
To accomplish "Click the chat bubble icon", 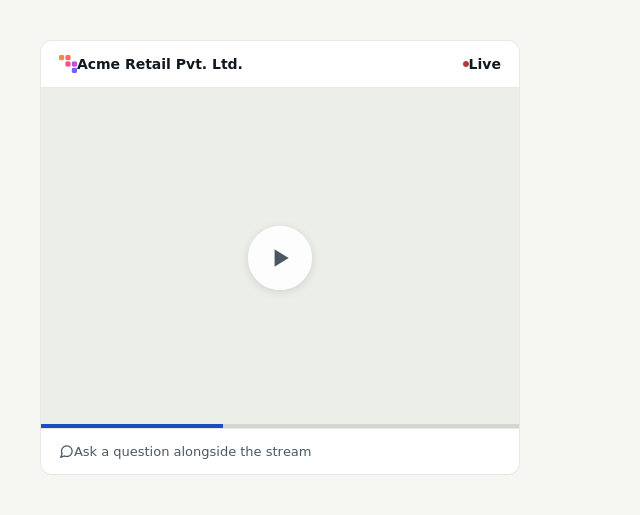I will click(x=66, y=452).
